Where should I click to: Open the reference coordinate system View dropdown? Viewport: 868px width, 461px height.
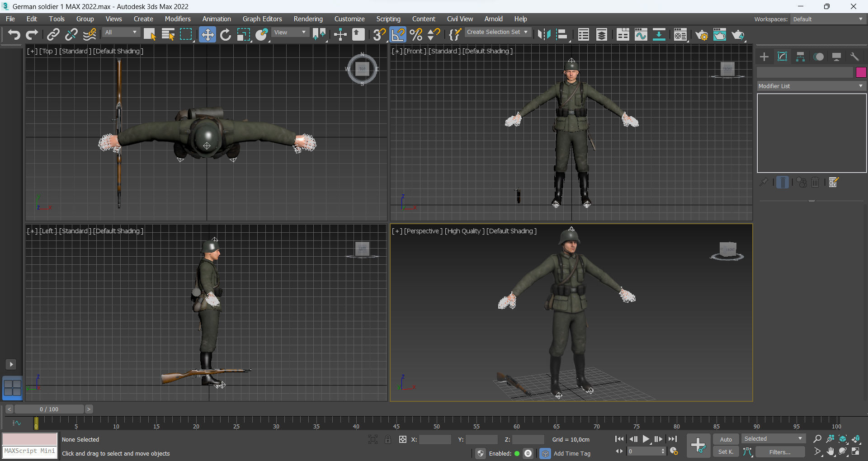290,33
